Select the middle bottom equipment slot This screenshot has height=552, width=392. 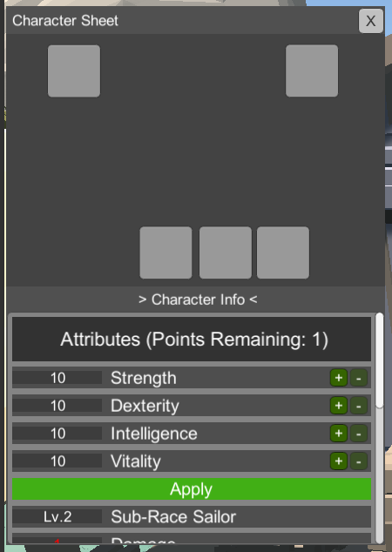click(x=226, y=252)
